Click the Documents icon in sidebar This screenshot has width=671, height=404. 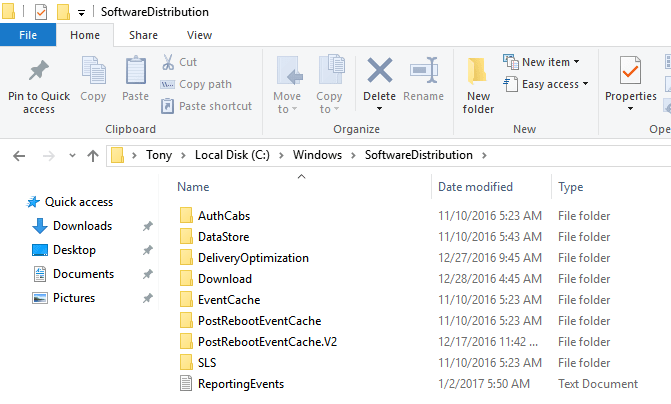40,274
